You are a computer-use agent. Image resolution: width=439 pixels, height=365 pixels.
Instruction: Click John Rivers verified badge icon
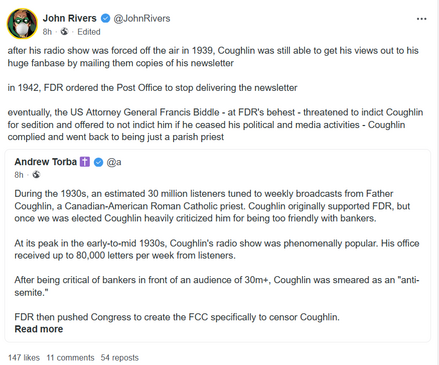105,18
